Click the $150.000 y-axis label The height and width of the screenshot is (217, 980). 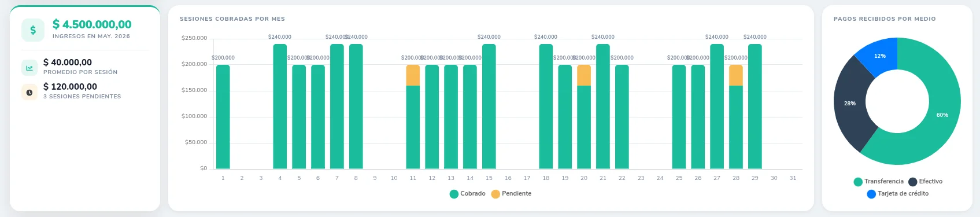tap(194, 90)
